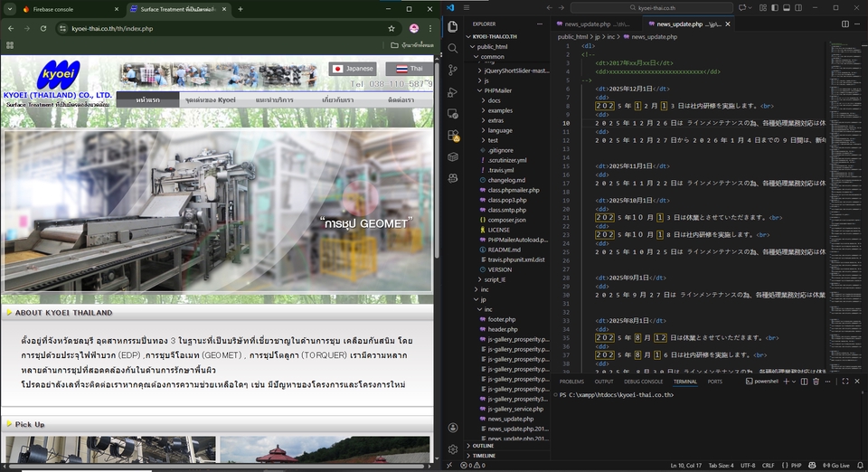The width and height of the screenshot is (868, 472).
Task: Bookmark this page with the star icon
Action: pyautogui.click(x=392, y=28)
